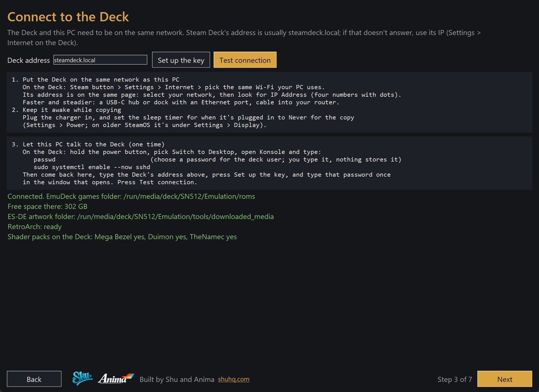Screen dimensions: 539x392
Task: Click the 'Free space there: 302 GB' line
Action: (x=47, y=207)
